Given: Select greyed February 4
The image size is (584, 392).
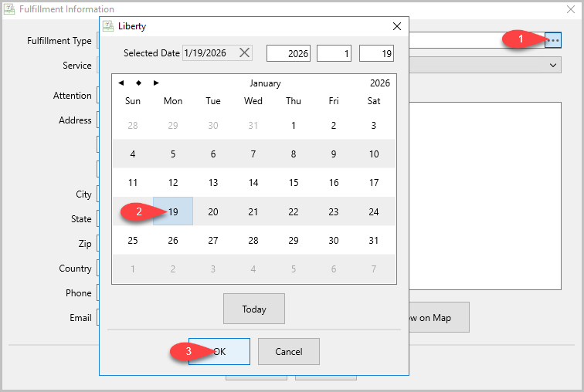Looking at the screenshot, I should click(x=253, y=269).
